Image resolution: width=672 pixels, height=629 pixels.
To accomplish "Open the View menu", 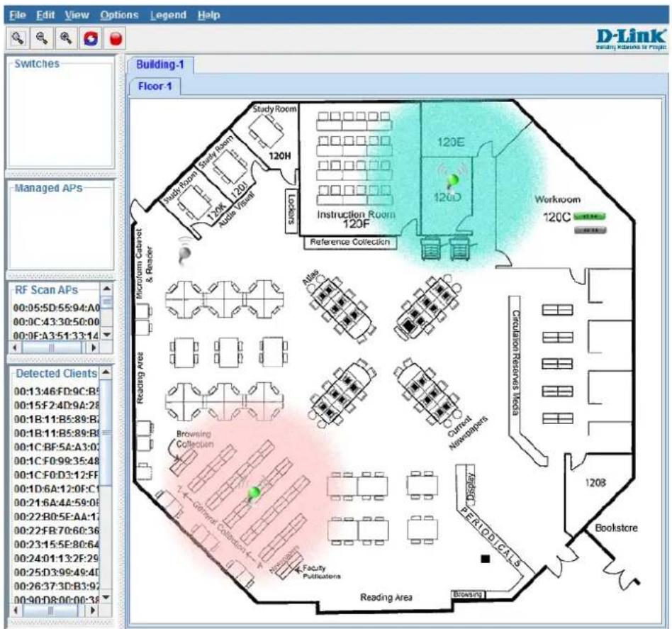I will point(77,15).
